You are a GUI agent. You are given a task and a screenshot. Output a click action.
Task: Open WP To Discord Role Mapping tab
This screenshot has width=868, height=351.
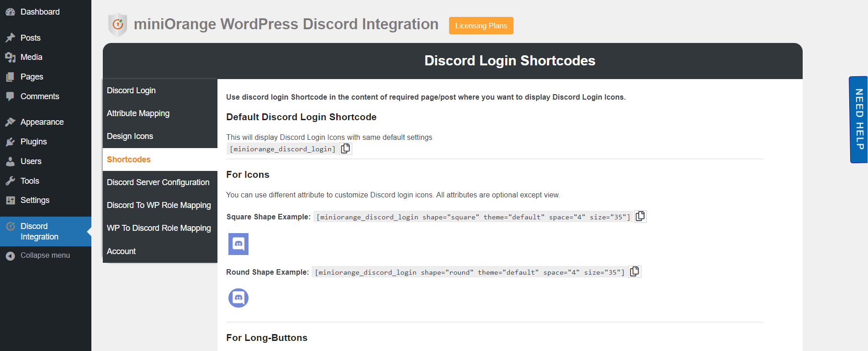click(160, 228)
